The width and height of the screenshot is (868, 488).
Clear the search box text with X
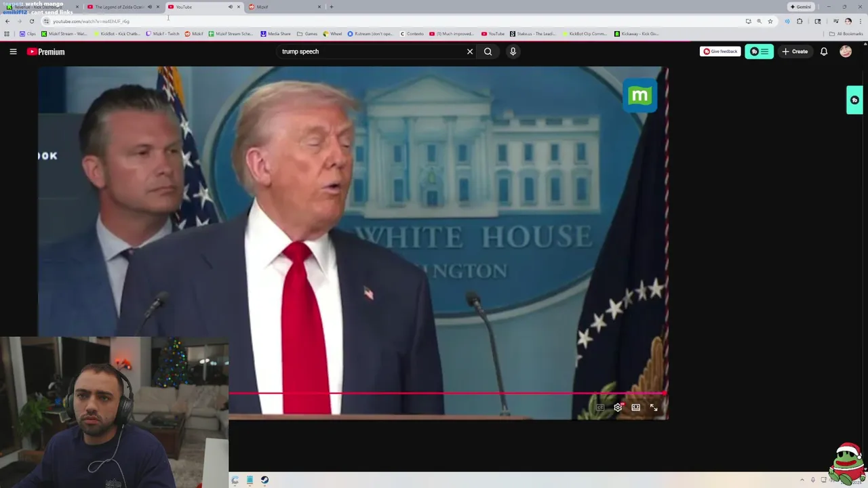pyautogui.click(x=470, y=52)
